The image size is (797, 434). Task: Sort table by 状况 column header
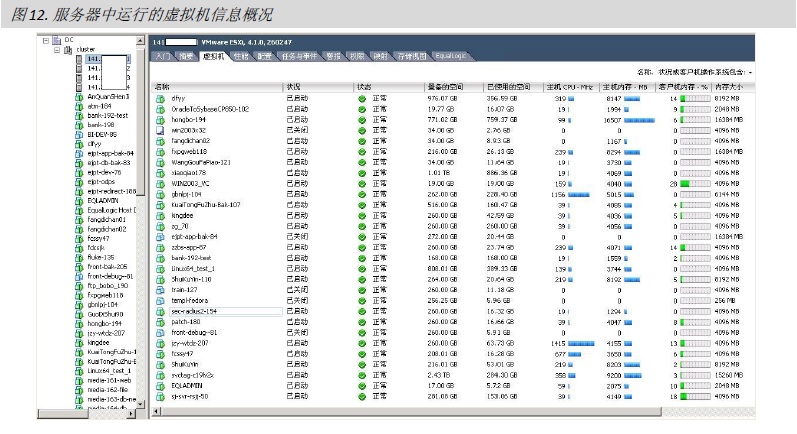coord(318,87)
